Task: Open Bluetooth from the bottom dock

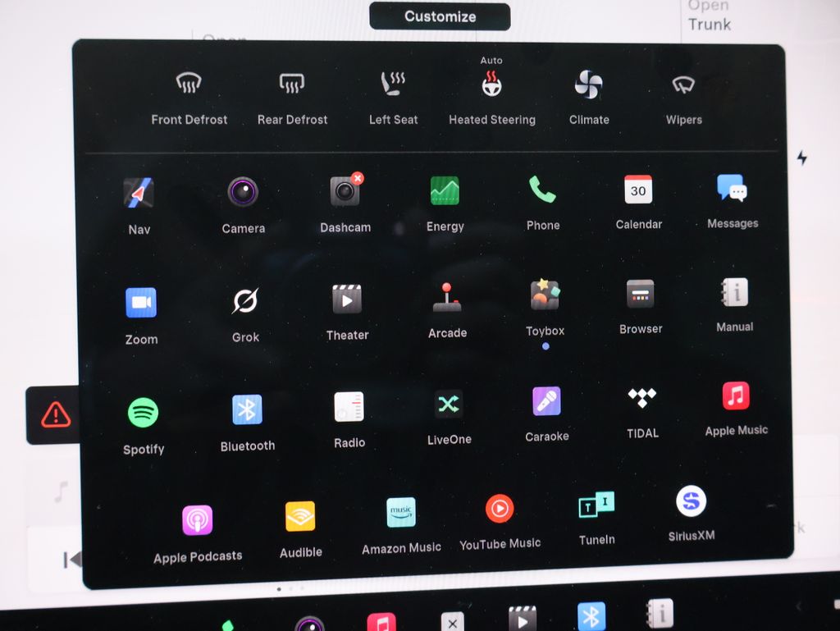Action: [591, 616]
